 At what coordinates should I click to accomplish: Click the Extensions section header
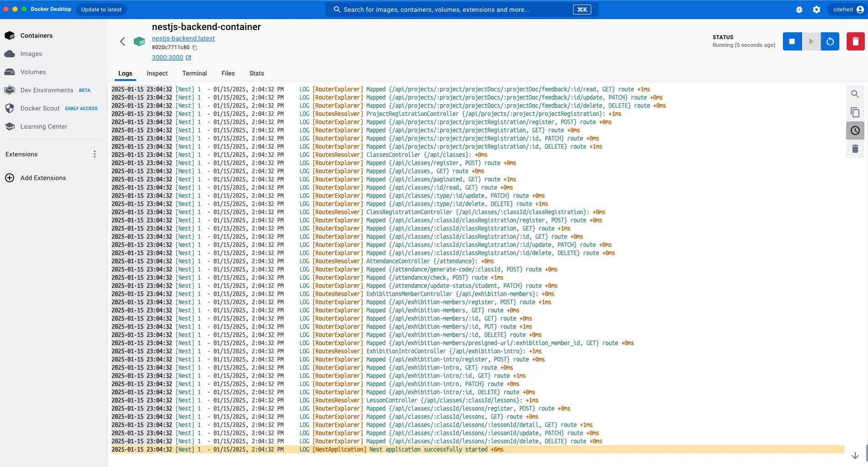[x=21, y=154]
